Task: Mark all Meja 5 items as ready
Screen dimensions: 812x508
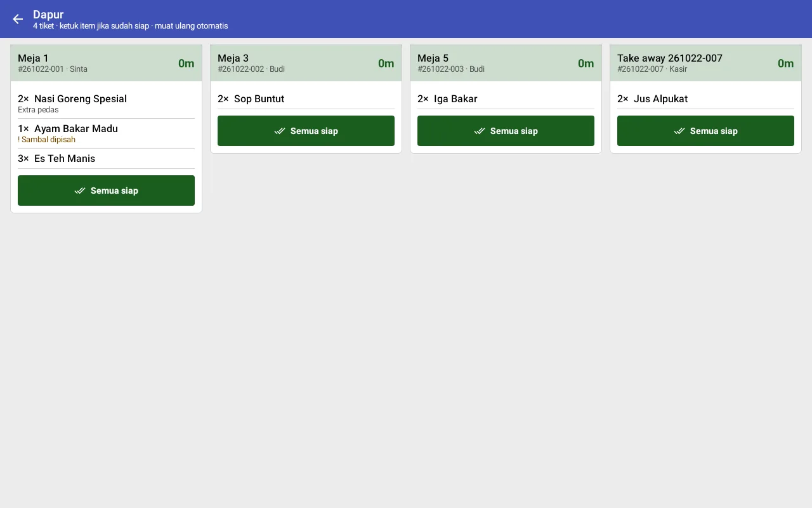Action: tap(506, 131)
